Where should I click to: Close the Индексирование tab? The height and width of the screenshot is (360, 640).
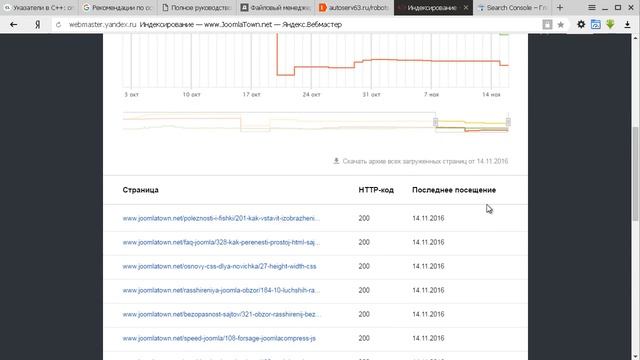466,7
